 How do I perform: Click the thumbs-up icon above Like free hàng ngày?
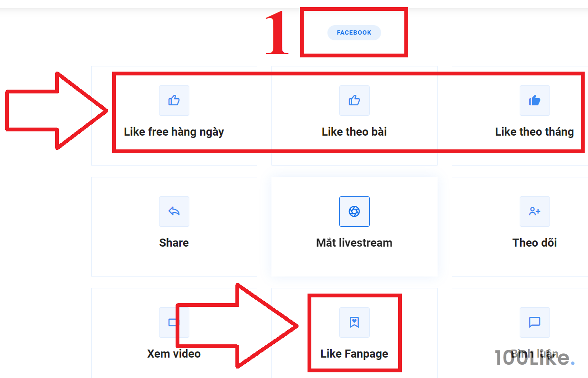174,101
